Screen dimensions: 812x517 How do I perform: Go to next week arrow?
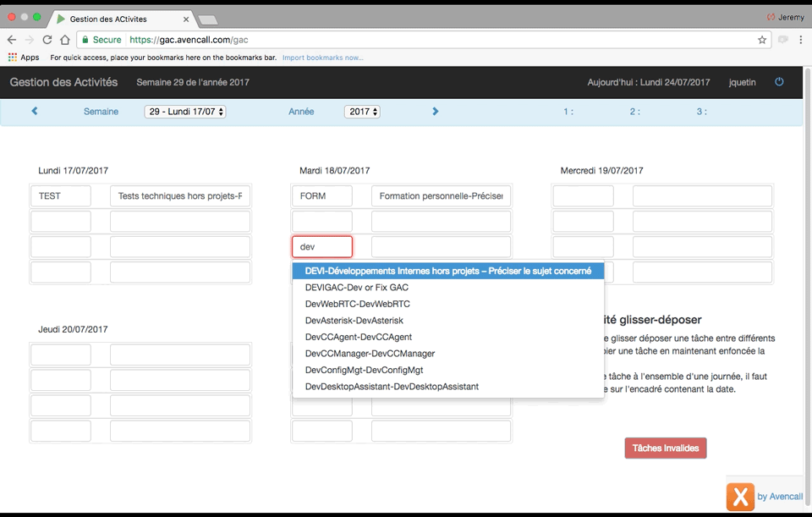click(436, 111)
